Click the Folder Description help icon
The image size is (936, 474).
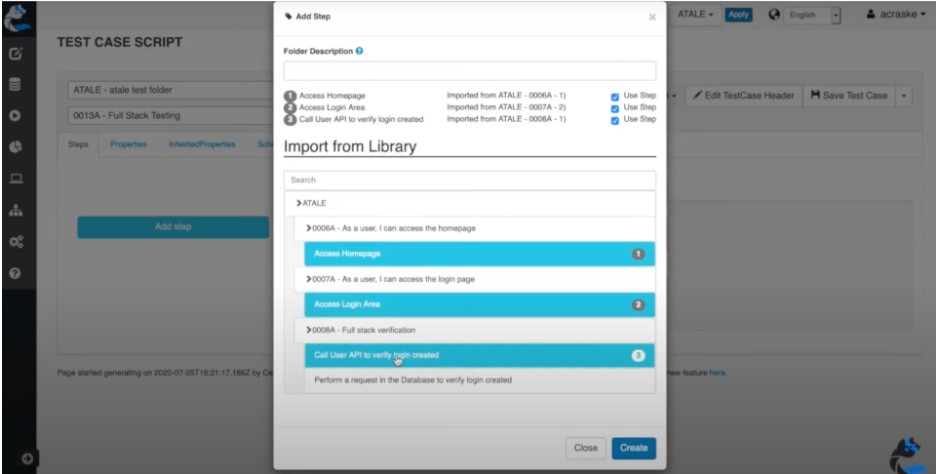(x=359, y=51)
